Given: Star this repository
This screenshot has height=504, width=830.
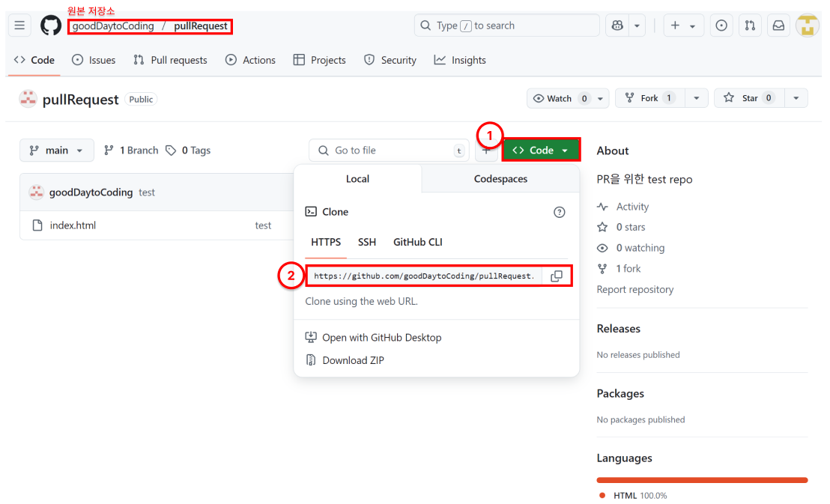Looking at the screenshot, I should pos(749,98).
